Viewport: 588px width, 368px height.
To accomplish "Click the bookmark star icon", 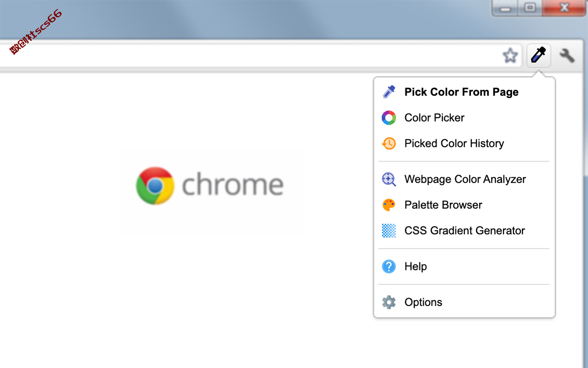I will tap(510, 56).
